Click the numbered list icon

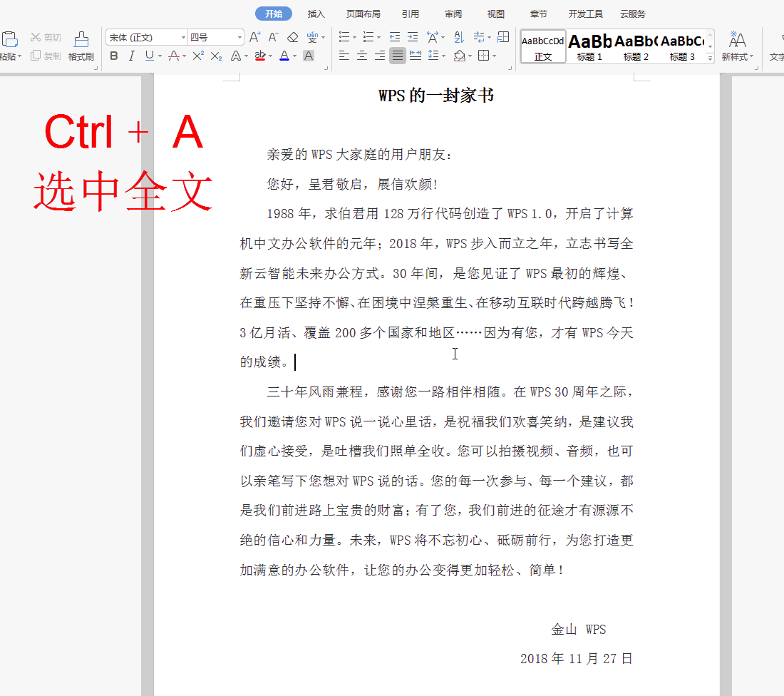coord(368,37)
